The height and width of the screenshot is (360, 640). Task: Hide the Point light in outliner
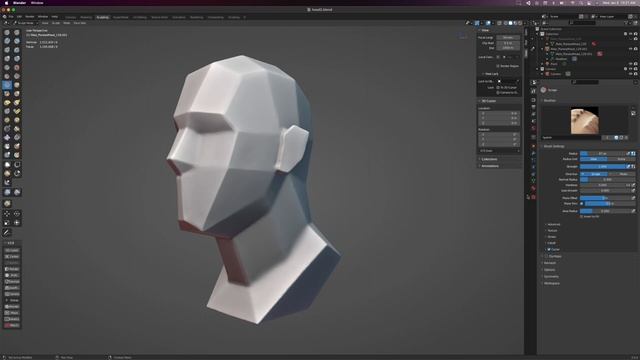point(631,64)
